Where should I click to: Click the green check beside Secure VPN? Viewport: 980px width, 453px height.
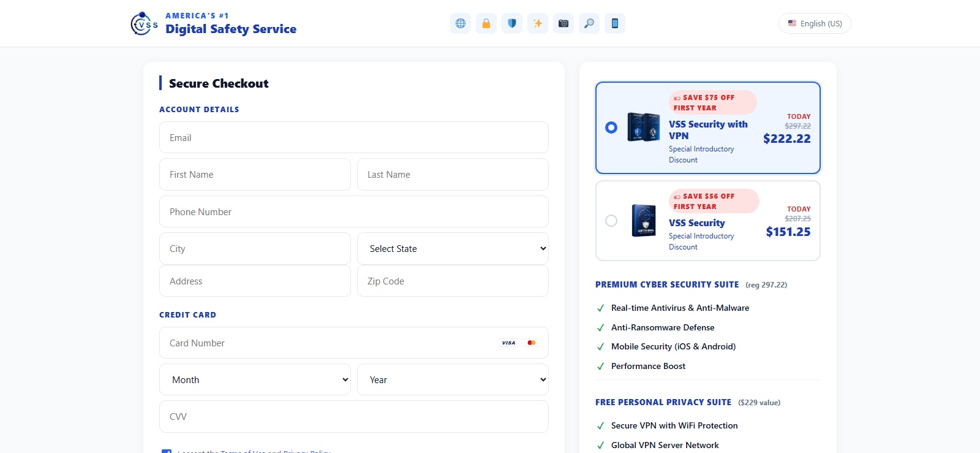[600, 426]
